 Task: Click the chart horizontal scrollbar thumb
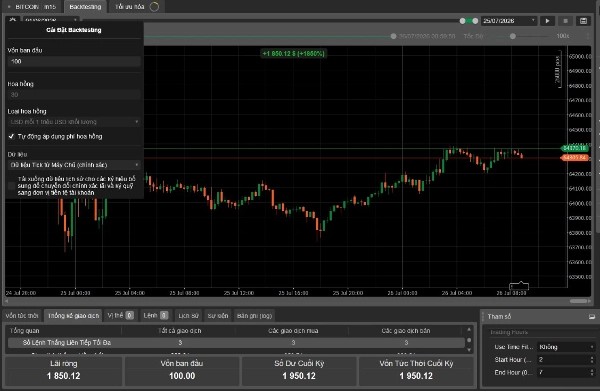[579, 301]
